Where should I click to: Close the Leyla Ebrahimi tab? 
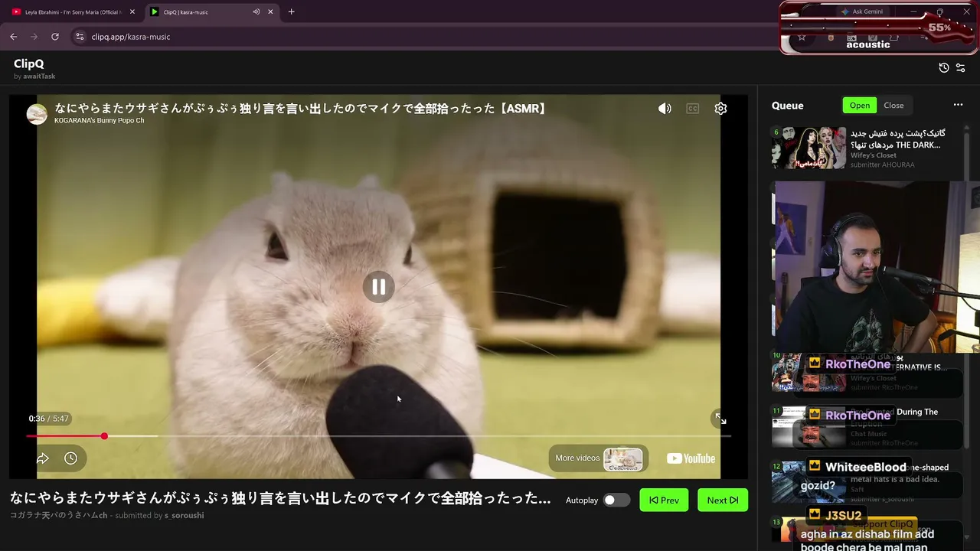pyautogui.click(x=132, y=12)
